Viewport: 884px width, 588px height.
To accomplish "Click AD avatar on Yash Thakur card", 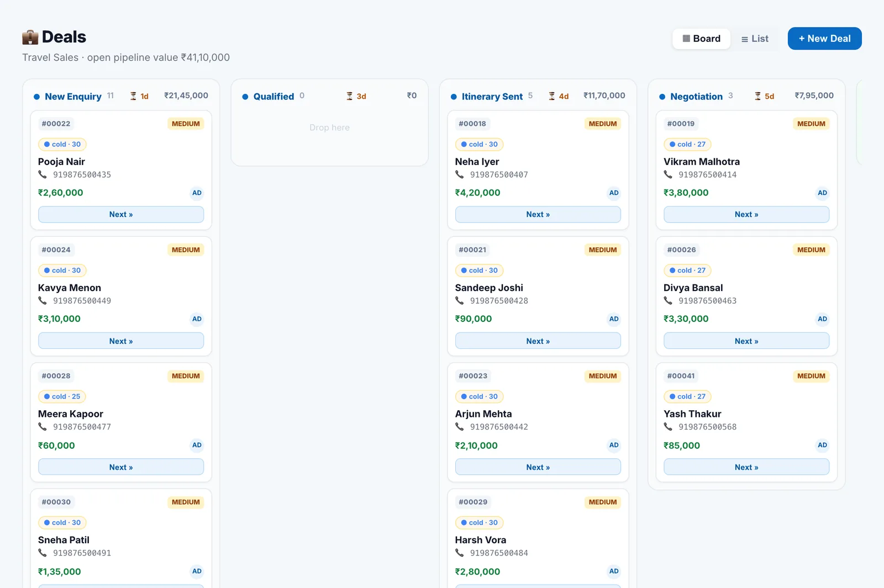I will [x=822, y=445].
